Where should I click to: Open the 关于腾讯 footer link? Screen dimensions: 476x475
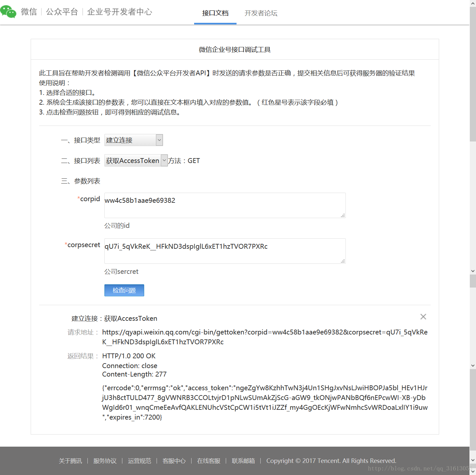(x=70, y=461)
